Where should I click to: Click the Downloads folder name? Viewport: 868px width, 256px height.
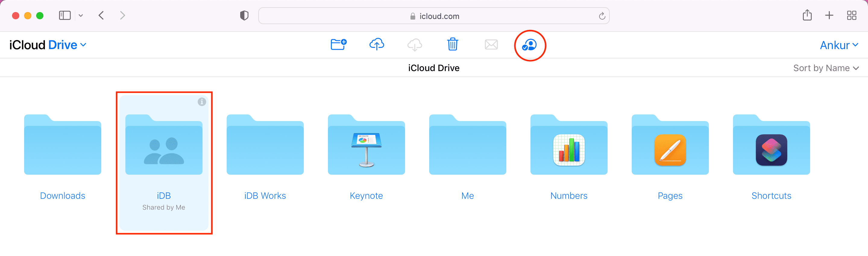point(63,196)
